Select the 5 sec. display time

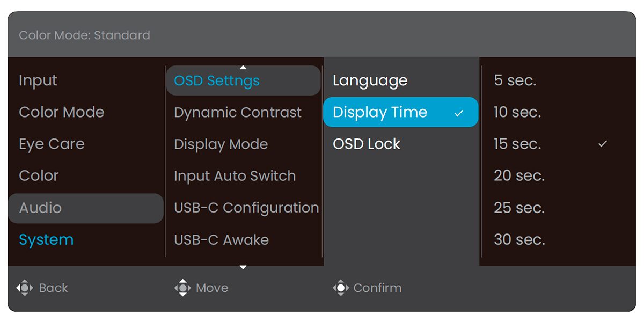(x=558, y=80)
